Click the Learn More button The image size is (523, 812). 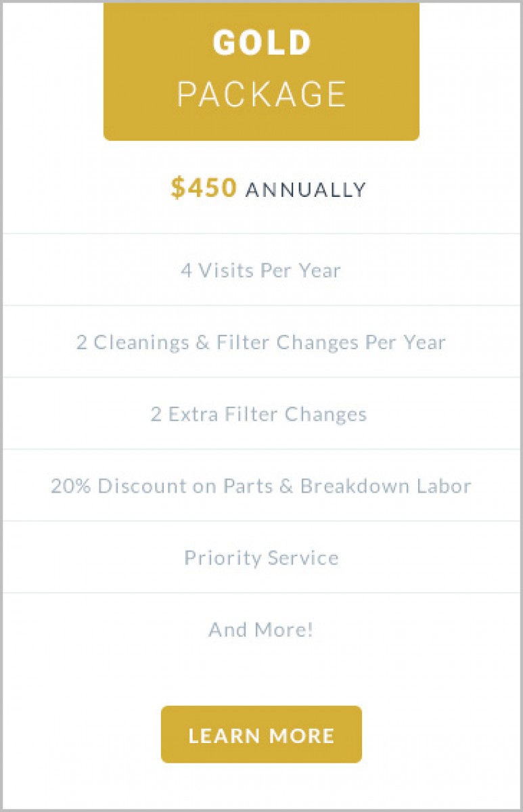click(x=261, y=735)
